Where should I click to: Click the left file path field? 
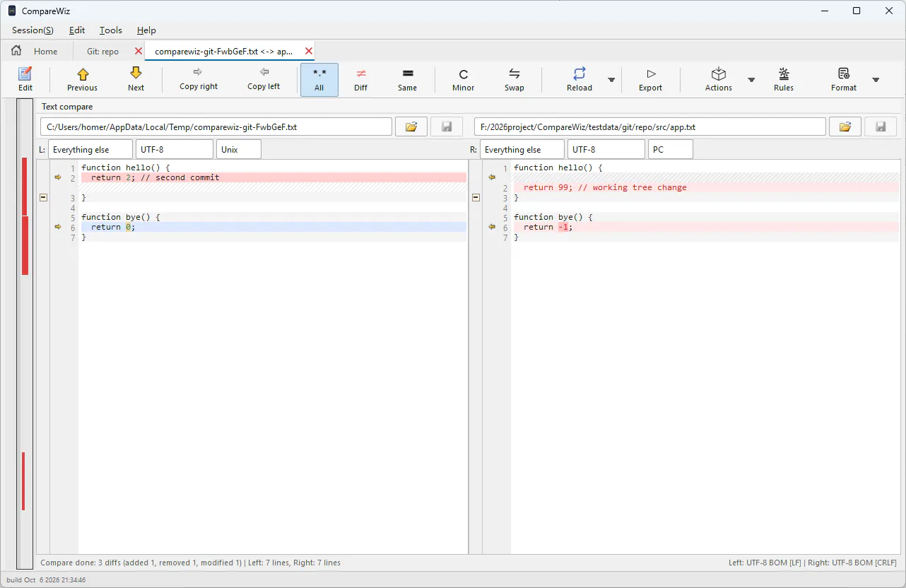(216, 127)
